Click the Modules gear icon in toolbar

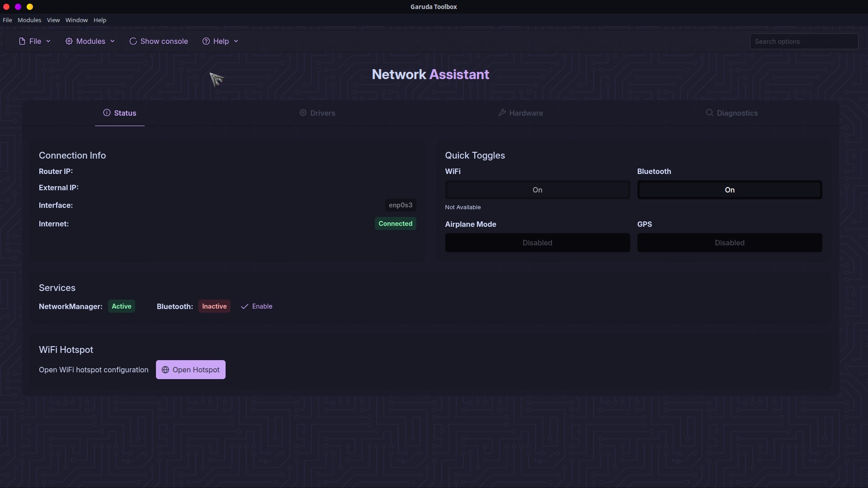pyautogui.click(x=69, y=41)
